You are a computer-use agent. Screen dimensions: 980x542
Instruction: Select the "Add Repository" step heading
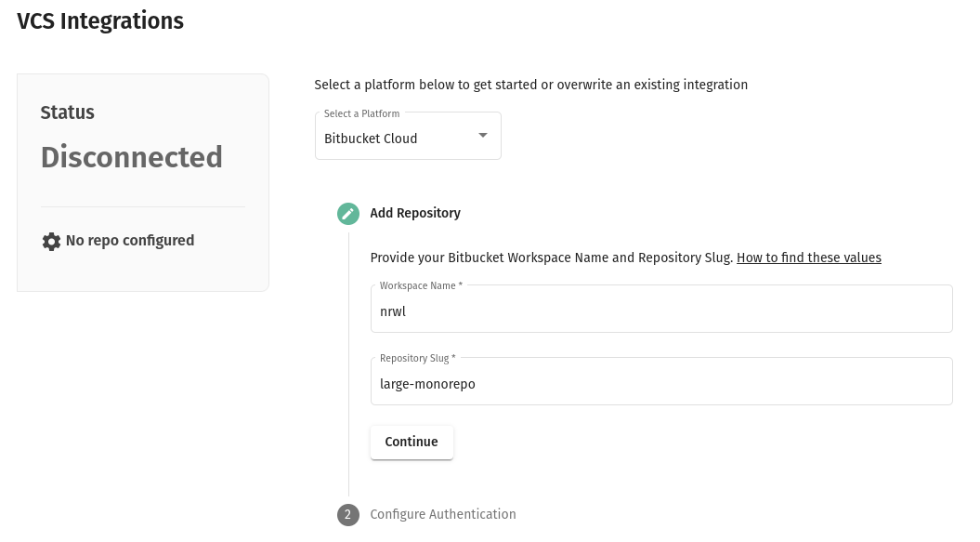click(x=415, y=213)
